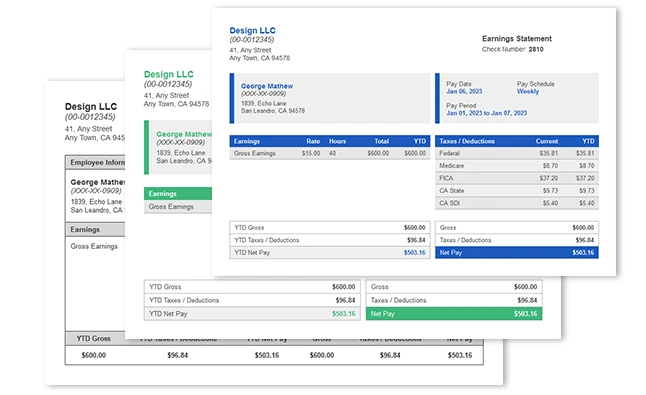Click the green George Mathew employee name
Image resolution: width=646 pixels, height=395 pixels.
[x=184, y=134]
